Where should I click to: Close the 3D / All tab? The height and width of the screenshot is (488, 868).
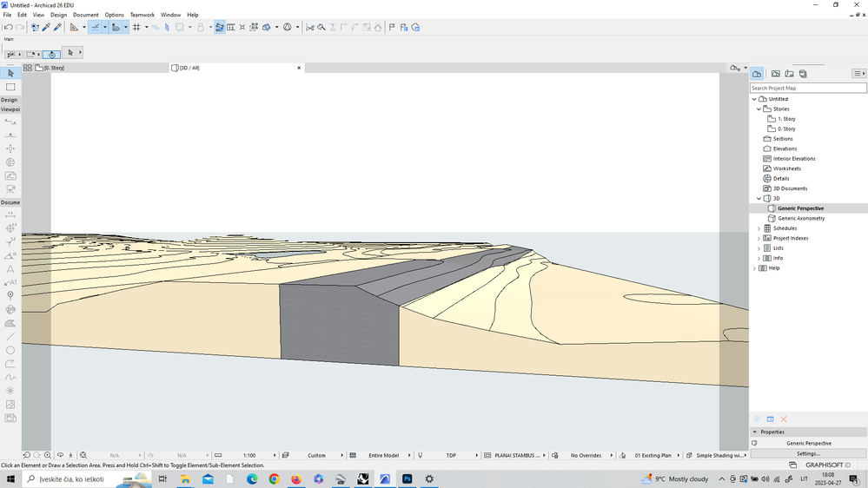(300, 68)
